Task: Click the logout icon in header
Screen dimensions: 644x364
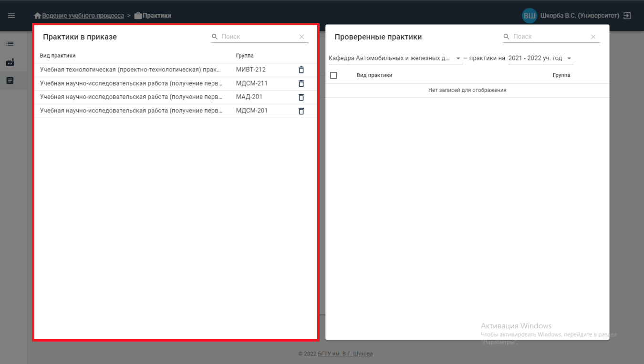Action: coord(627,16)
